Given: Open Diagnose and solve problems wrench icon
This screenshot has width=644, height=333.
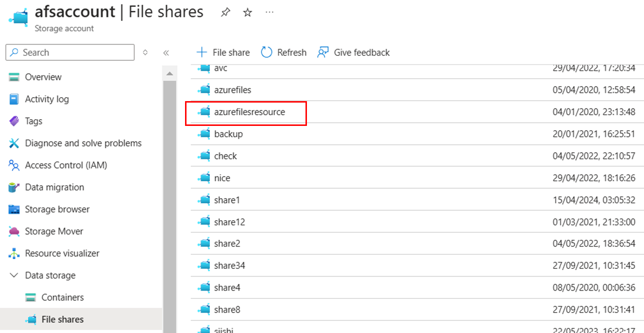Looking at the screenshot, I should click(15, 143).
